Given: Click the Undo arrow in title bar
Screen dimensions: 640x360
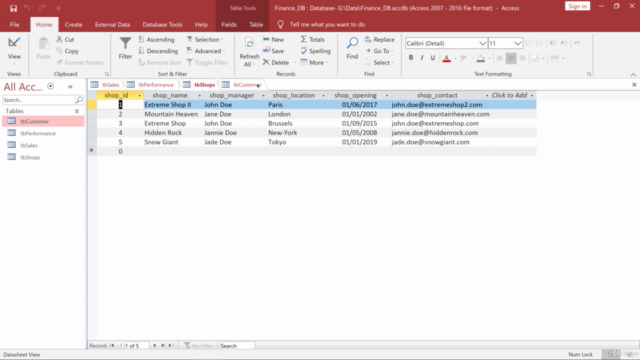Looking at the screenshot, I should click(x=27, y=8).
